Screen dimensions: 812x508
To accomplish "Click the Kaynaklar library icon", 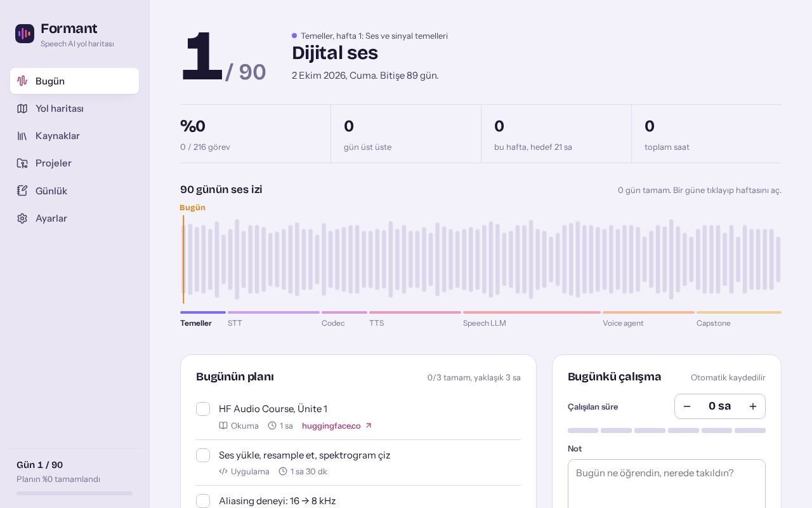I will pos(22,136).
